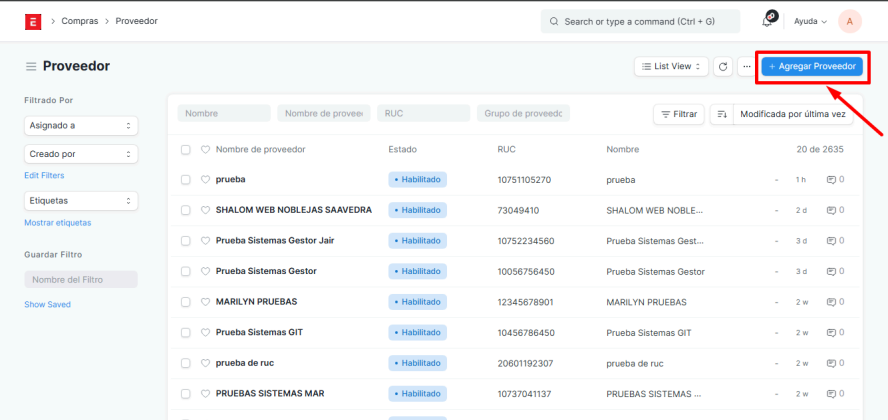This screenshot has height=420, width=888.
Task: Navigate to Compras breadcrumb
Action: click(79, 21)
